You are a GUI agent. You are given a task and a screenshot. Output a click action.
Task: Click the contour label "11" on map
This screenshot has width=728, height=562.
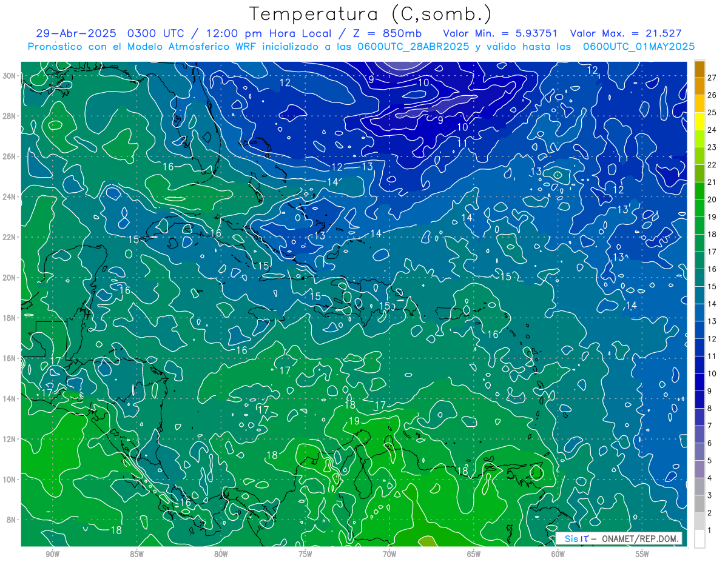(462, 143)
